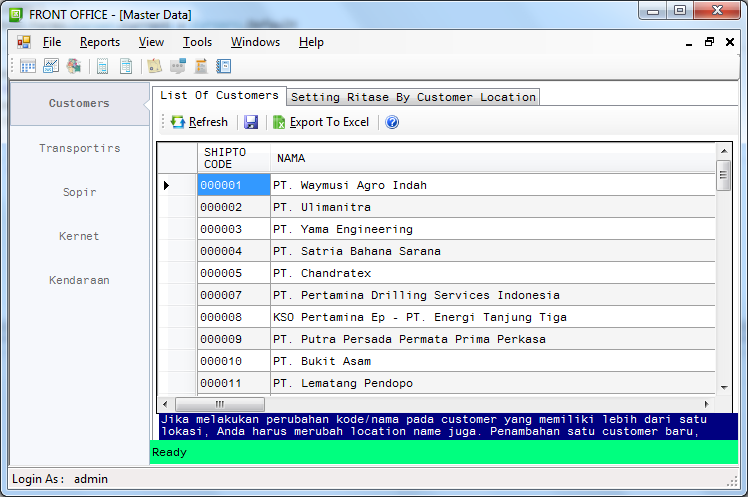The height and width of the screenshot is (497, 748).
Task: Select cell PT. Pertamina Drilling Services Indonesia
Action: (x=493, y=295)
